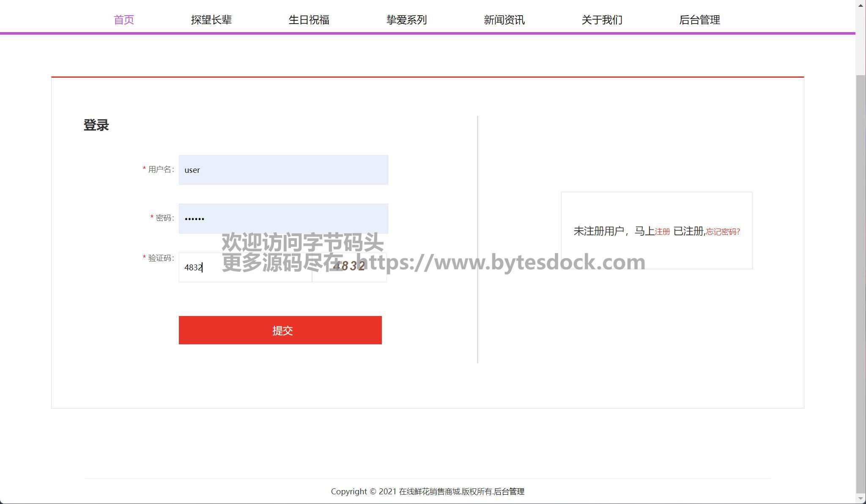Open 新闻资讯 page
The height and width of the screenshot is (504, 866).
coord(504,20)
